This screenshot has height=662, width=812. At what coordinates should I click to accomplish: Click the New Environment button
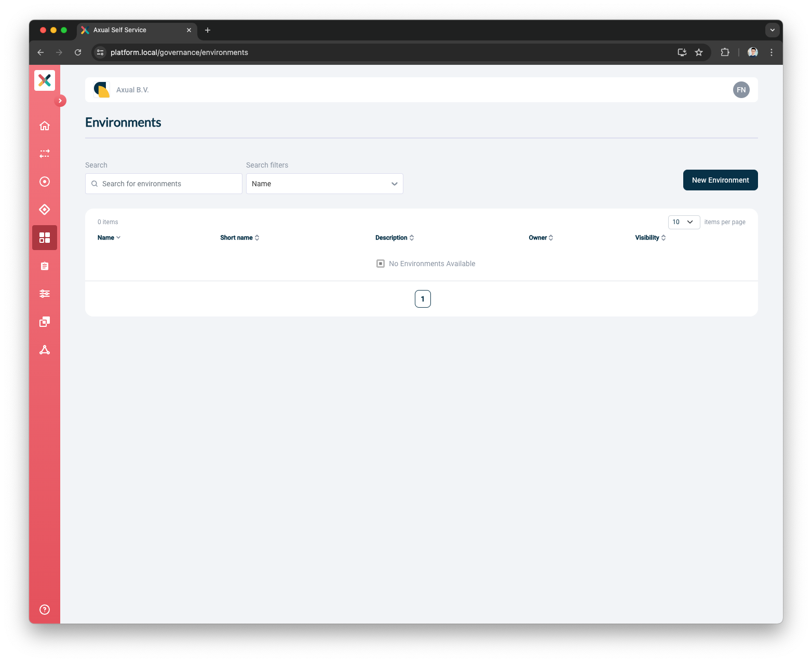coord(720,180)
